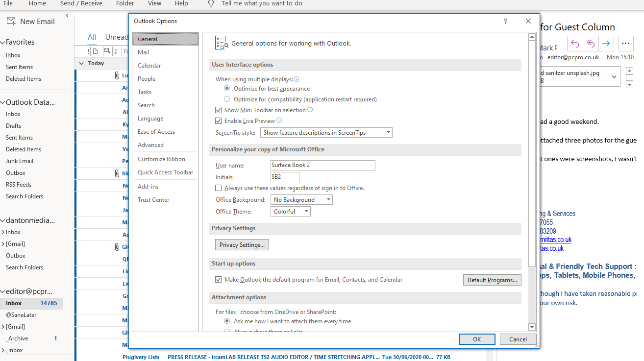This screenshot has width=644, height=361.
Task: Switch to the Mail options category
Action: coord(143,52)
